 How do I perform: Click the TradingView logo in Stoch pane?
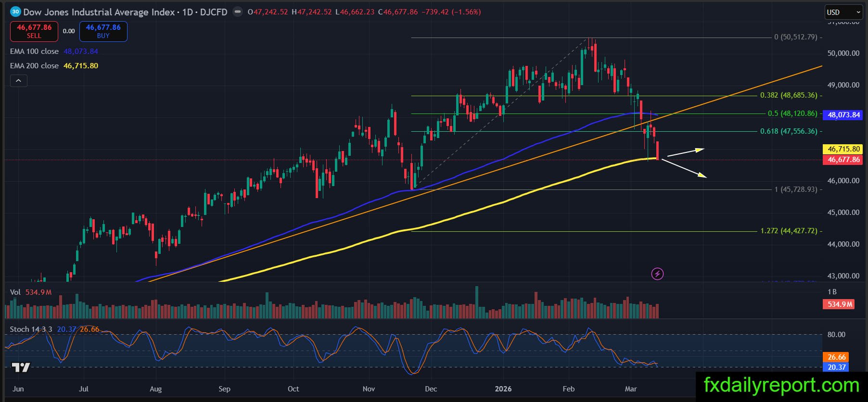pyautogui.click(x=21, y=367)
